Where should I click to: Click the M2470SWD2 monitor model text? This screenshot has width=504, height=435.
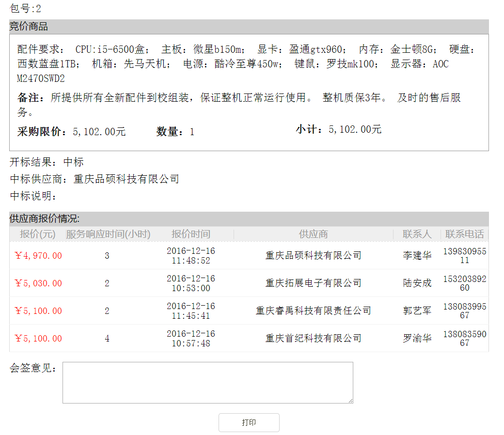pos(41,78)
